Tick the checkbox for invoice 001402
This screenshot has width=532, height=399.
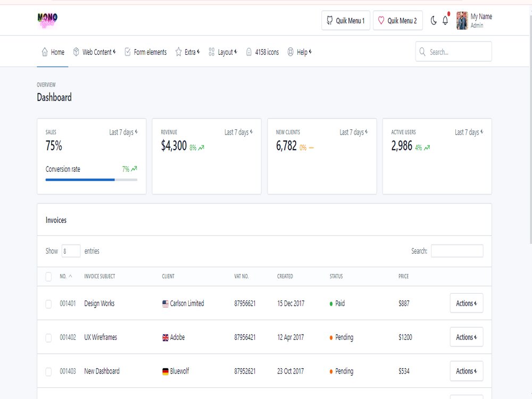click(x=48, y=338)
